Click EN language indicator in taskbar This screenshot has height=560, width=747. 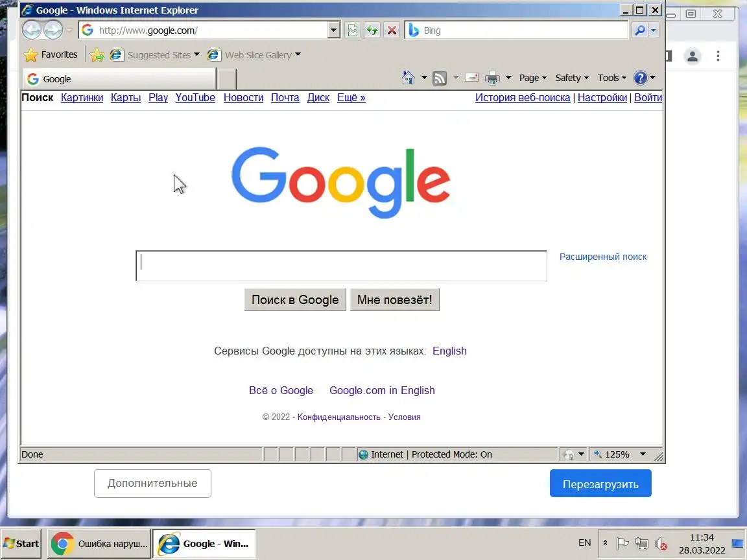pos(584,543)
